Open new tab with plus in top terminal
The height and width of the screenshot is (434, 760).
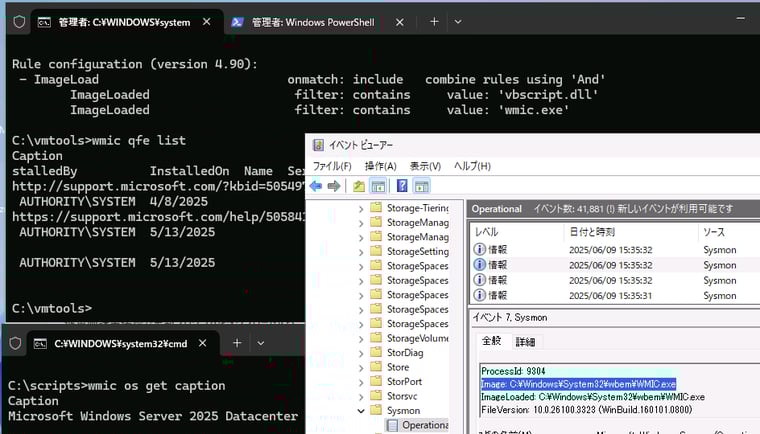pos(434,22)
